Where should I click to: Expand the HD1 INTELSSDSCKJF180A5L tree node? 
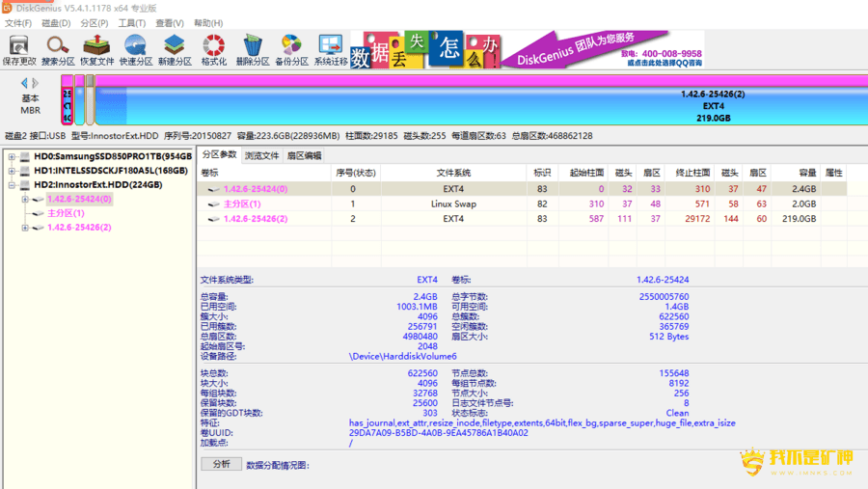click(11, 171)
